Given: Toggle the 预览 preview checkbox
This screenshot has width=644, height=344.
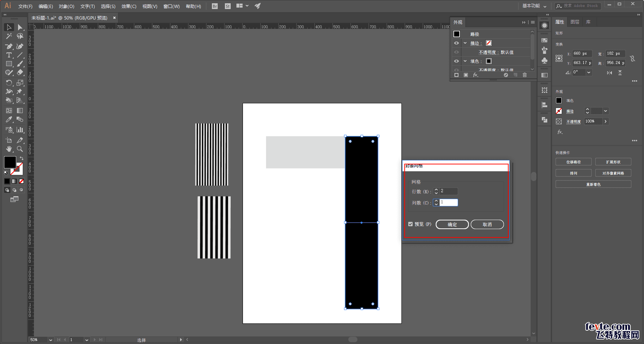Looking at the screenshot, I should coord(410,224).
